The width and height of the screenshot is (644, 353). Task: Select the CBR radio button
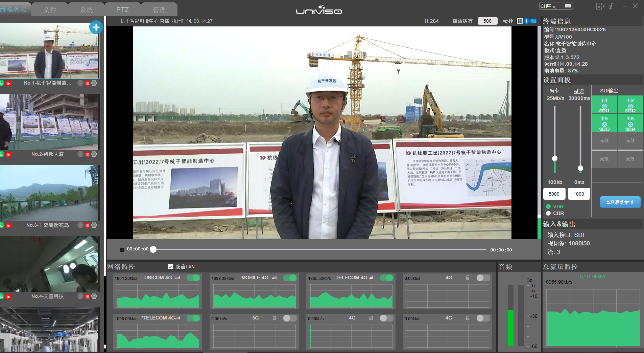[x=548, y=213]
